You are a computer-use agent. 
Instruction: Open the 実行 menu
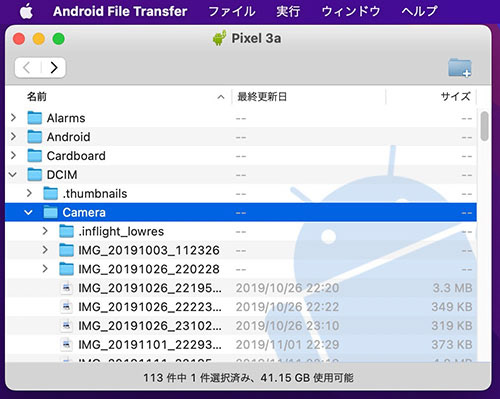(288, 11)
